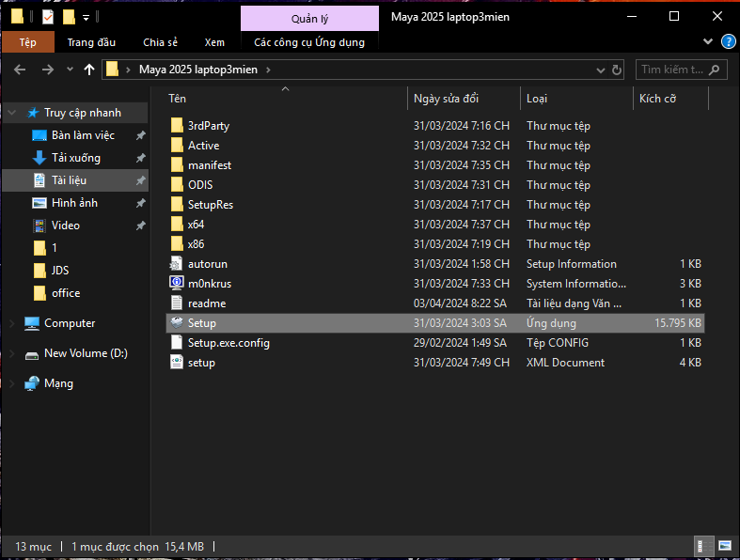The image size is (740, 560).
Task: Click the Back navigation arrow
Action: 20,70
